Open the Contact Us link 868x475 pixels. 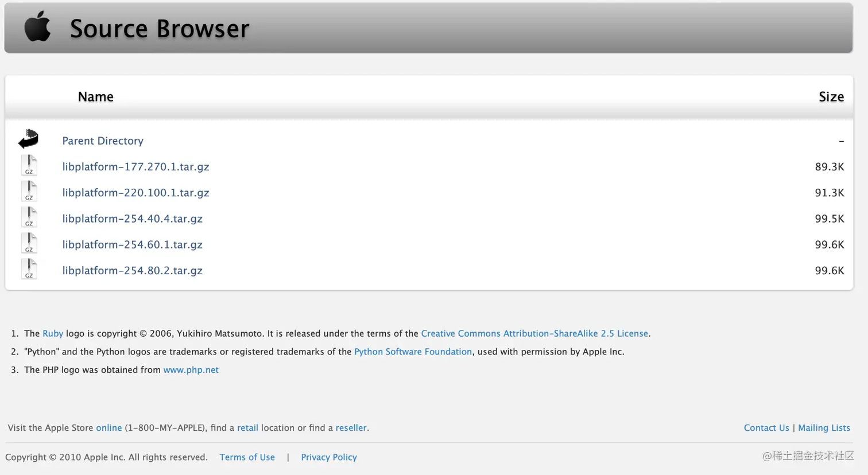[x=766, y=428]
